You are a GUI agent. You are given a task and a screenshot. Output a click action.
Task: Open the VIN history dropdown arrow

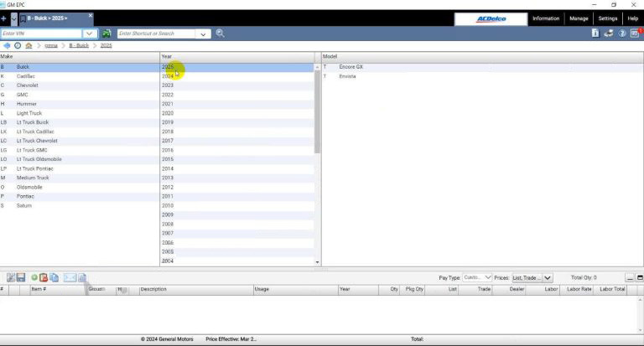[90, 34]
